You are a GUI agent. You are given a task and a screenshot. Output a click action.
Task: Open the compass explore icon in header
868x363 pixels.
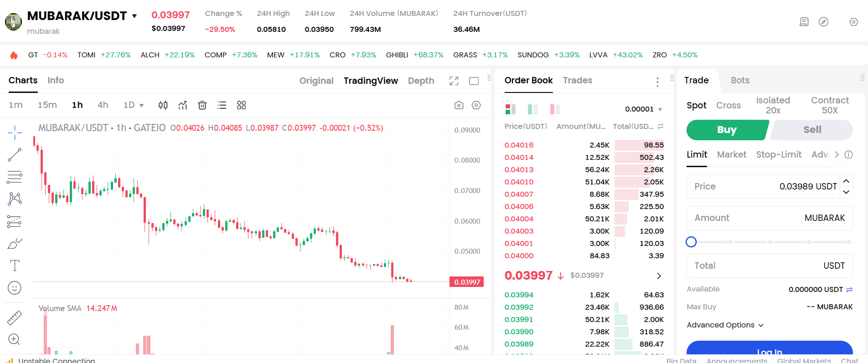point(824,22)
